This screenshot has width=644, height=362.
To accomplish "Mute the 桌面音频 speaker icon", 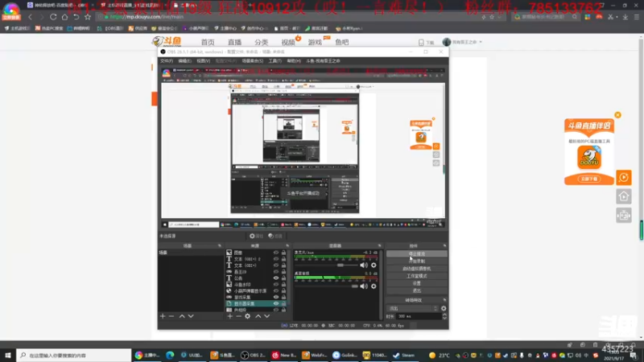I will coord(364,286).
